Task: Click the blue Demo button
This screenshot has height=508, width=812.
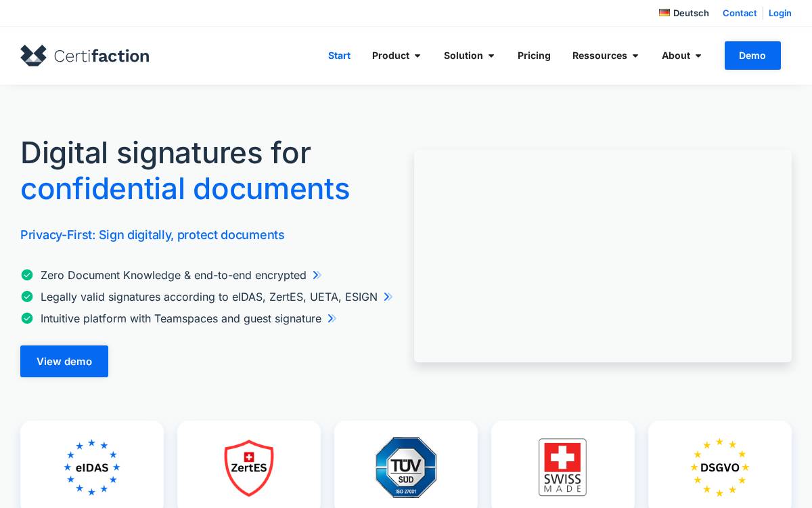Action: click(752, 56)
